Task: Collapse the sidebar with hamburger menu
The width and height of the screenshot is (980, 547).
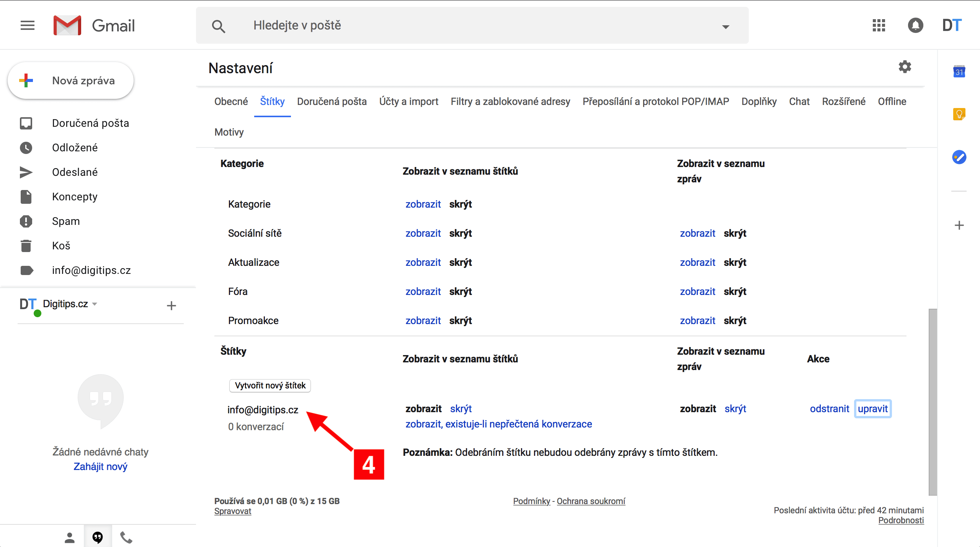Action: [x=27, y=25]
